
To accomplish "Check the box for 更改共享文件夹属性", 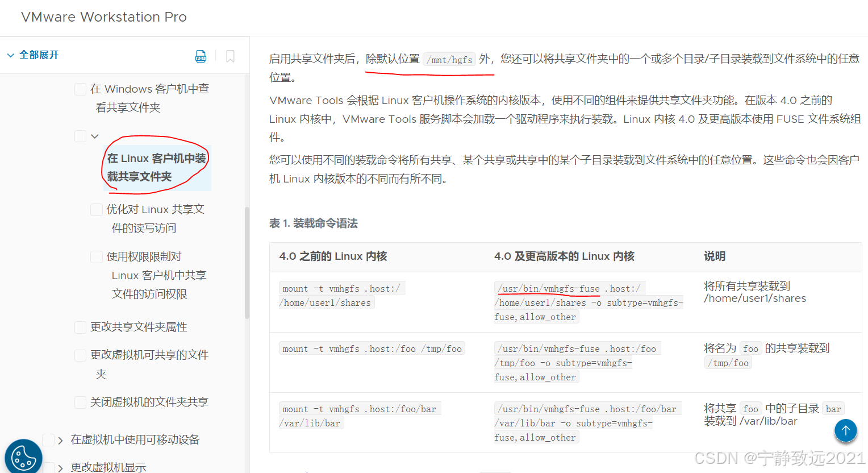I will (x=81, y=327).
